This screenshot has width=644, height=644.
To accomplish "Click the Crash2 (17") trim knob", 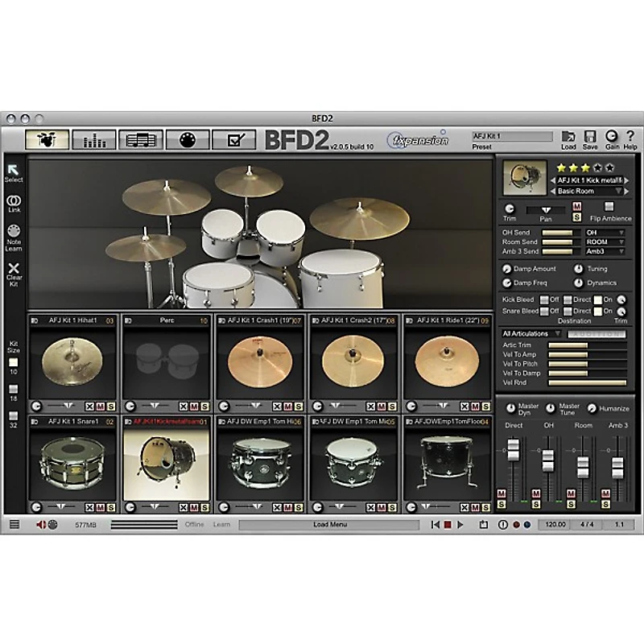I will [x=317, y=407].
